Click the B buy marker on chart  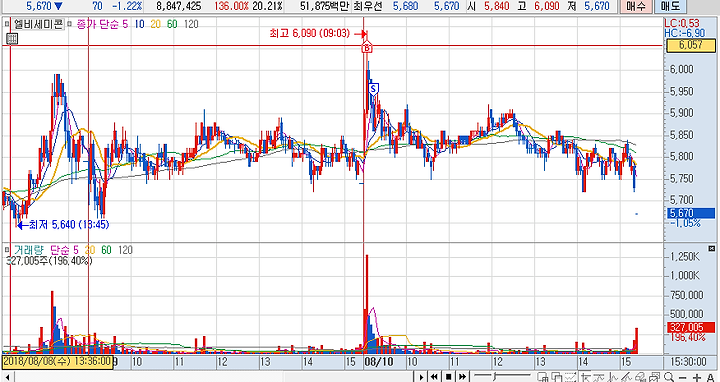click(366, 48)
